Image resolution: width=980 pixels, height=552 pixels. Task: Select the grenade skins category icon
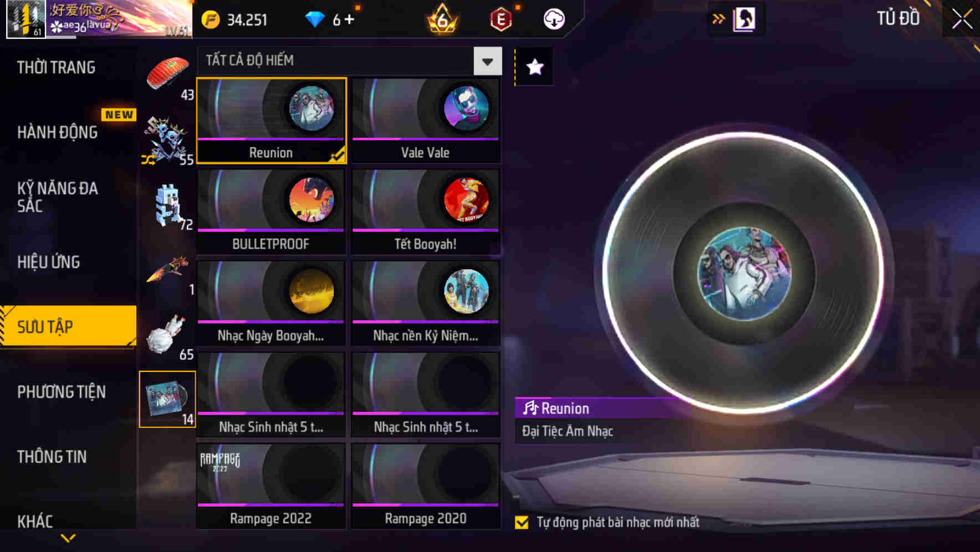167,335
